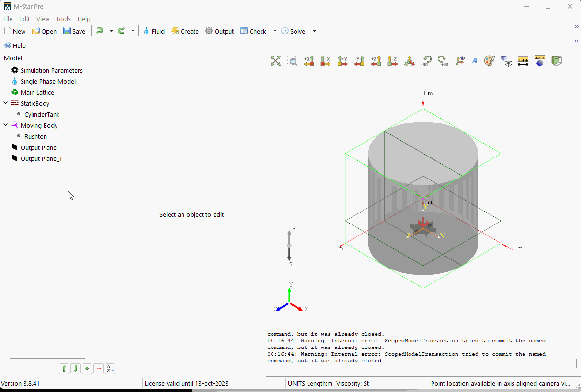This screenshot has height=392, width=581.
Task: Open the View menu
Action: pyautogui.click(x=43, y=19)
